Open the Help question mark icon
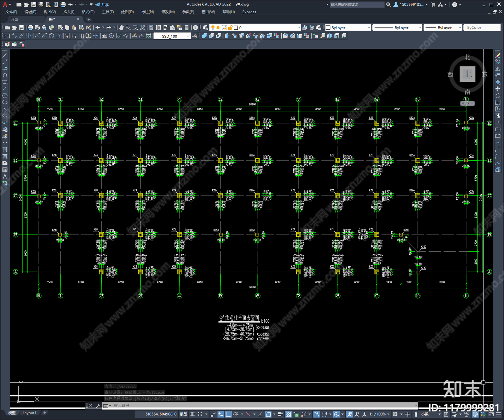504x420 pixels. (195, 28)
